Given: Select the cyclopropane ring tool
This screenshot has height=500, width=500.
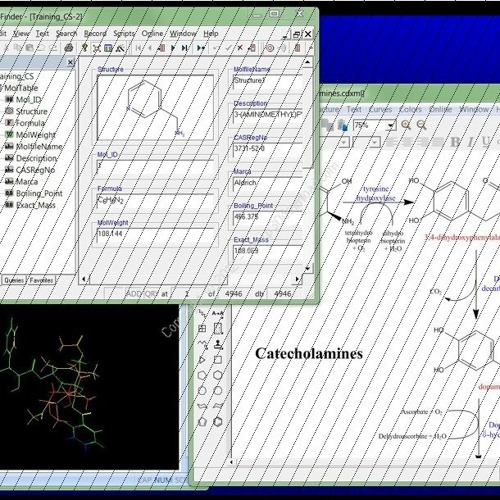Looking at the screenshot, I should coord(202,360).
